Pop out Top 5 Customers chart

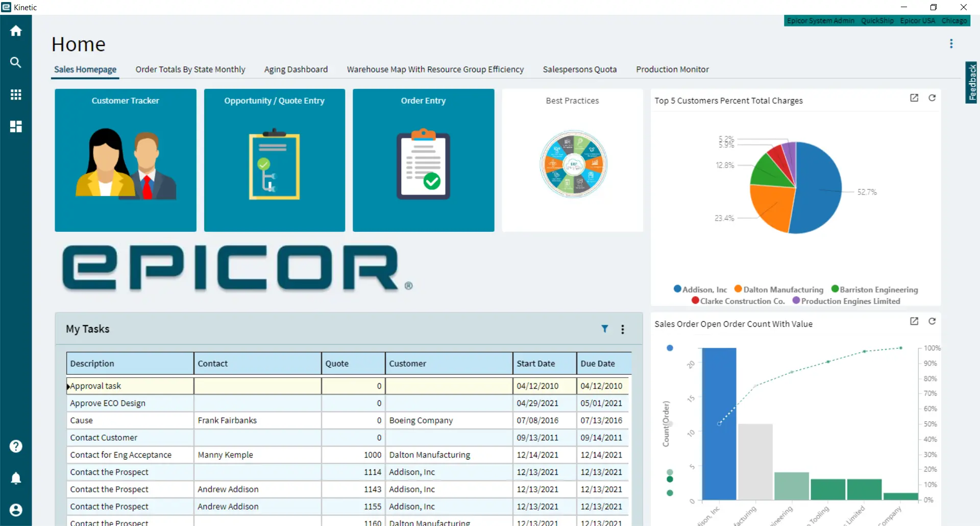coord(914,98)
